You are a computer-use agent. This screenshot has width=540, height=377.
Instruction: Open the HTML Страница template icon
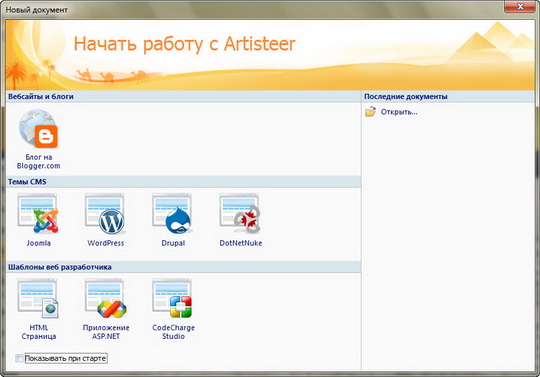(x=38, y=298)
